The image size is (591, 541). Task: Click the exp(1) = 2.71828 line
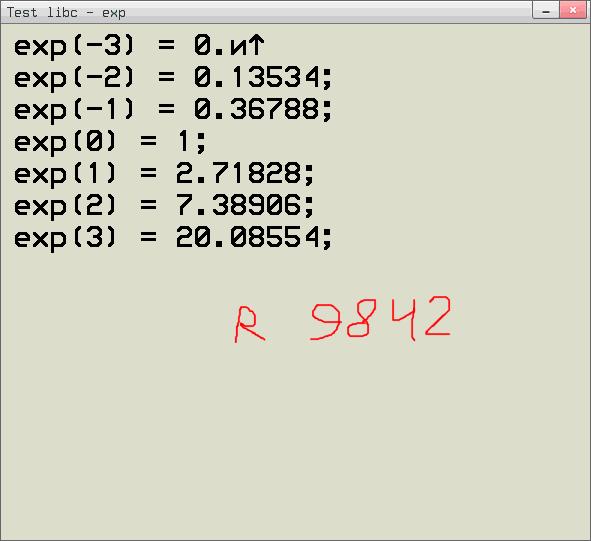point(164,174)
